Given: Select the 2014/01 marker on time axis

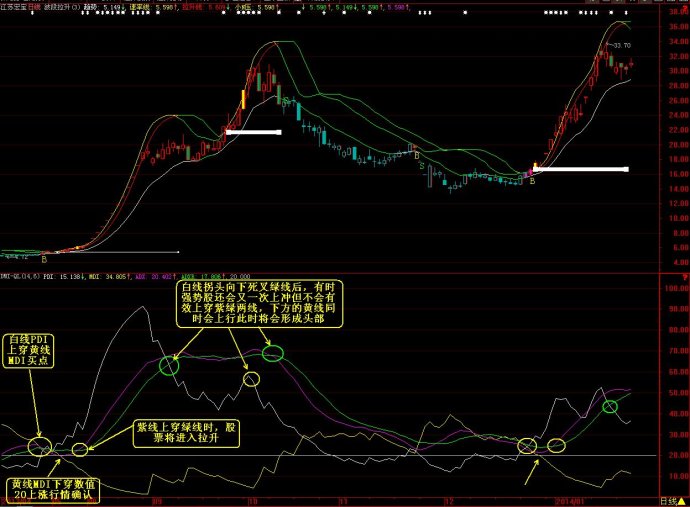Looking at the screenshot, I should [x=569, y=501].
